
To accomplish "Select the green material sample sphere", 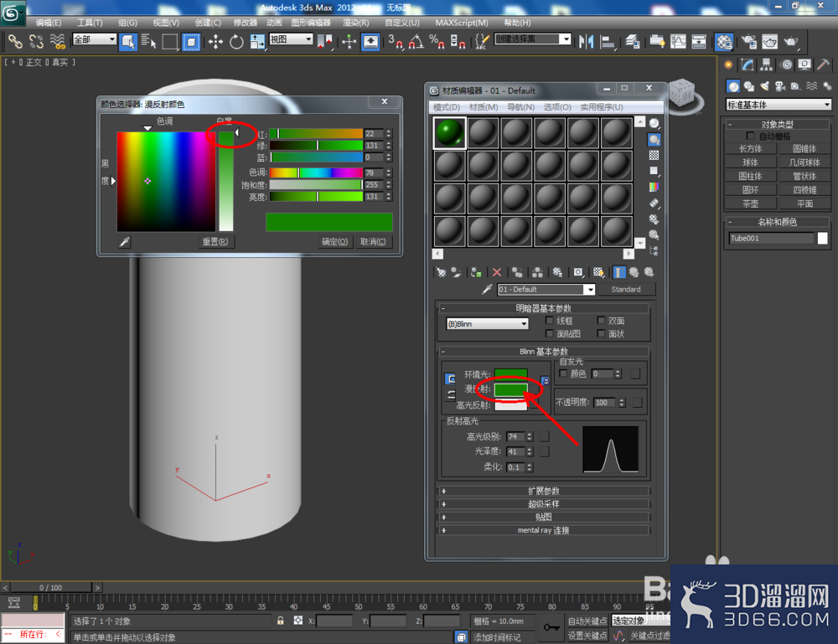I will pos(449,132).
